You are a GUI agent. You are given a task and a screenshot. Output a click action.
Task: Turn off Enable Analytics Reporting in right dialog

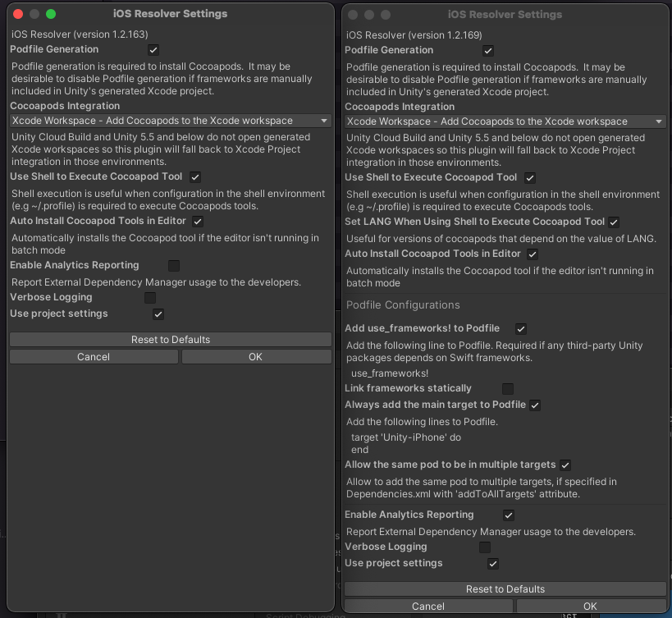tap(509, 515)
